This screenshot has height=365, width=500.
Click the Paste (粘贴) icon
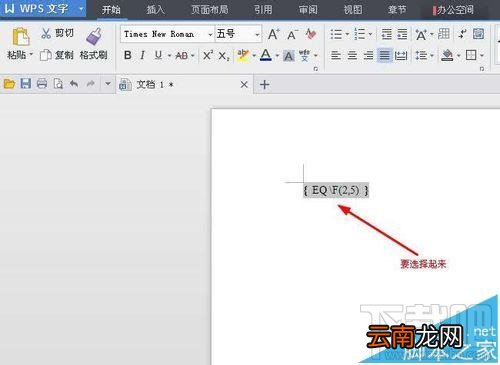pos(21,37)
